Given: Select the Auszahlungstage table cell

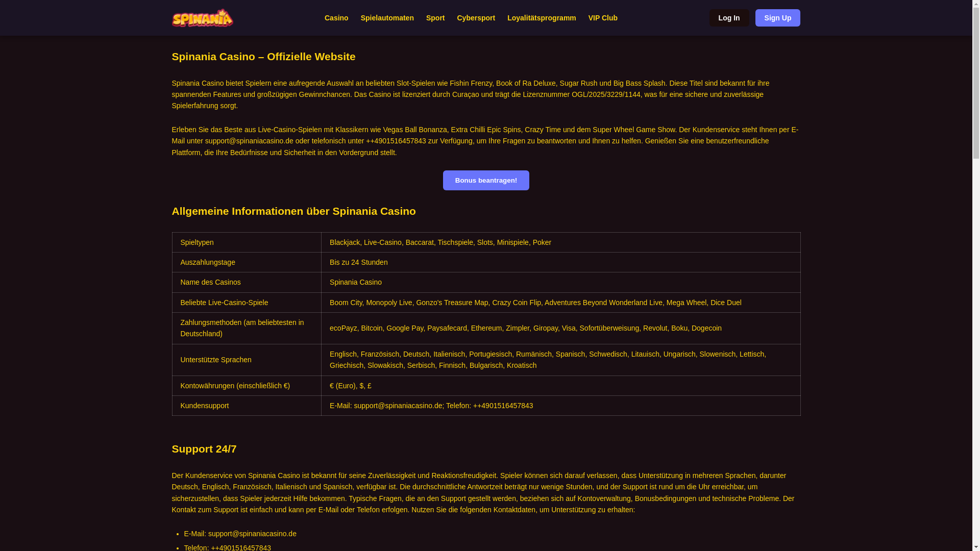Looking at the screenshot, I should point(247,262).
